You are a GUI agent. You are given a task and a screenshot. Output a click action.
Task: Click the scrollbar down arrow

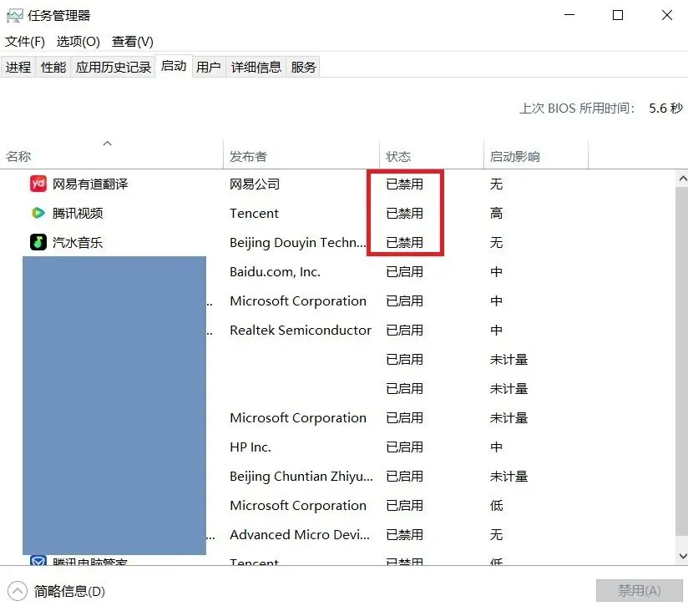682,555
